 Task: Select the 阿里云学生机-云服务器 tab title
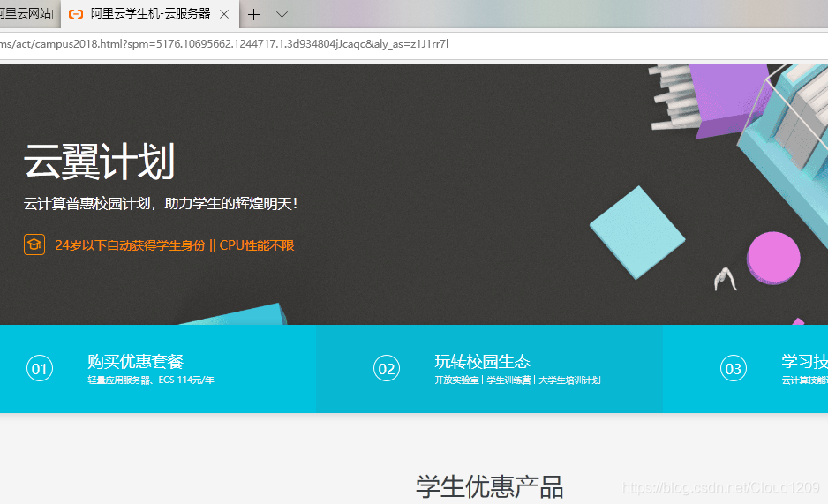[x=150, y=14]
